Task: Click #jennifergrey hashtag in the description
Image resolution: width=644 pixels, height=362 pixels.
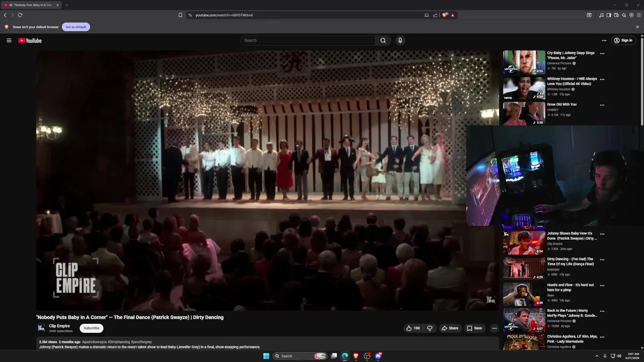Action: click(141, 342)
